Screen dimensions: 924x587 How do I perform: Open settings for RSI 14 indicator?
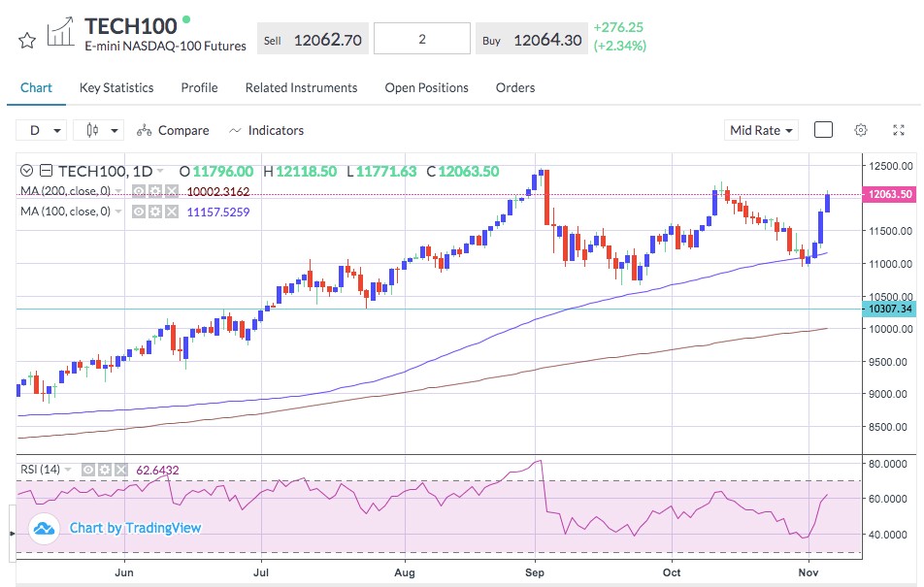pos(104,470)
